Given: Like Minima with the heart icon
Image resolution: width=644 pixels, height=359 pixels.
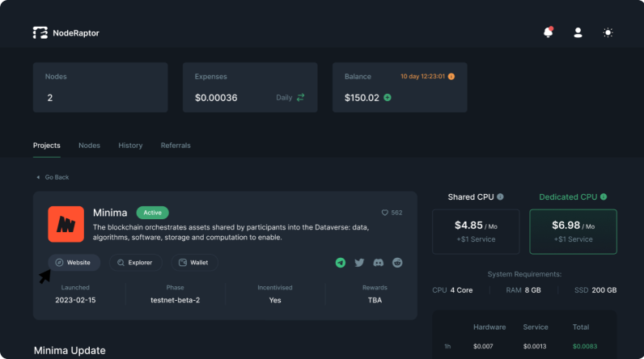Looking at the screenshot, I should [x=385, y=213].
